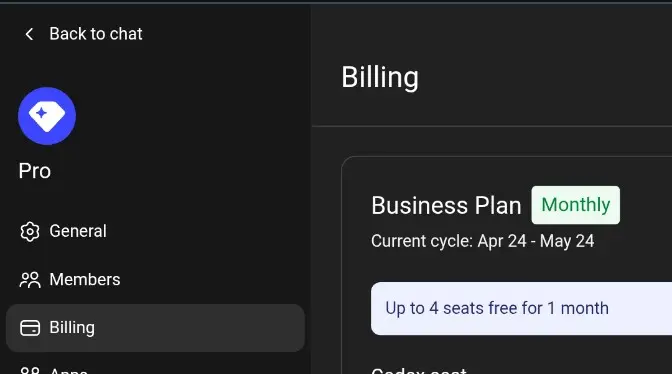Open the Members label in the sidebar
This screenshot has width=672, height=374.
pyautogui.click(x=85, y=280)
